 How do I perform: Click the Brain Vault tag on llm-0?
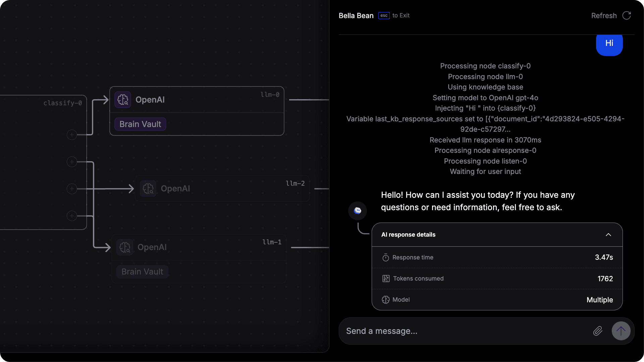tap(140, 124)
